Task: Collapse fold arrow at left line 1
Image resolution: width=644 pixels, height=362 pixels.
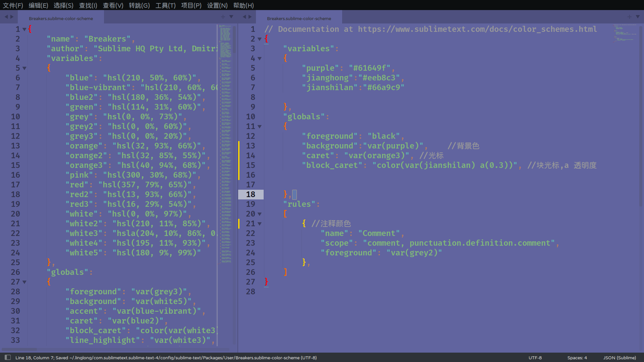Action: [x=24, y=29]
